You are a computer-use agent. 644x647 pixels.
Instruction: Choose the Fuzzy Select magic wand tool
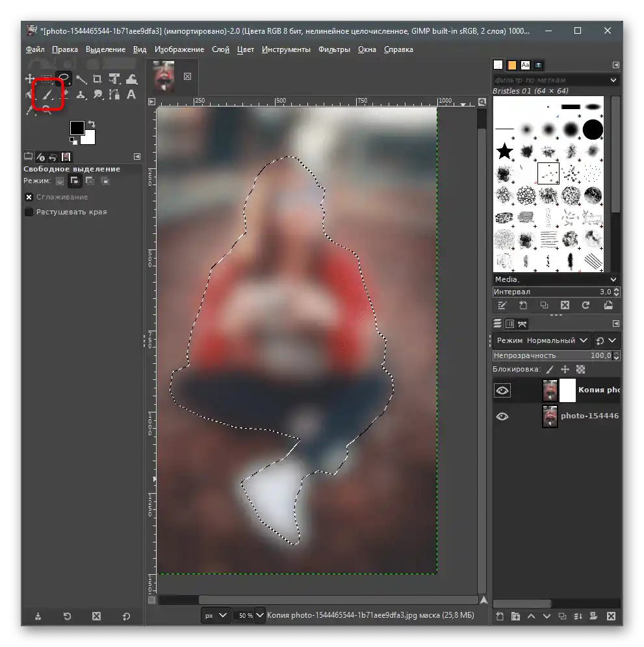(x=81, y=79)
